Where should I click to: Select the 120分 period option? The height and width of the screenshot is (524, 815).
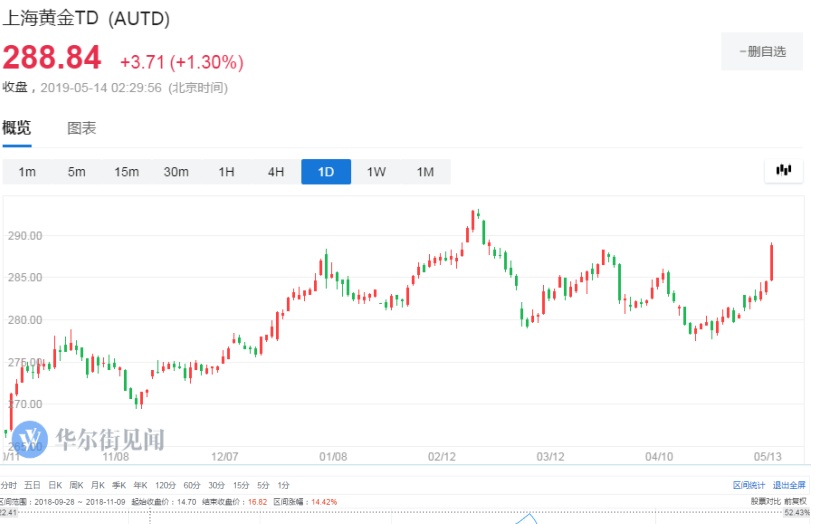164,484
